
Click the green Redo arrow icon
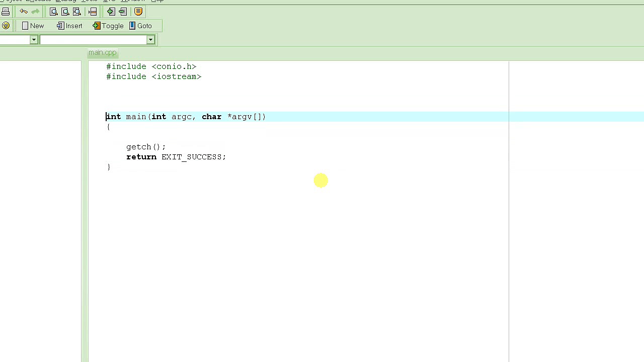click(x=35, y=12)
